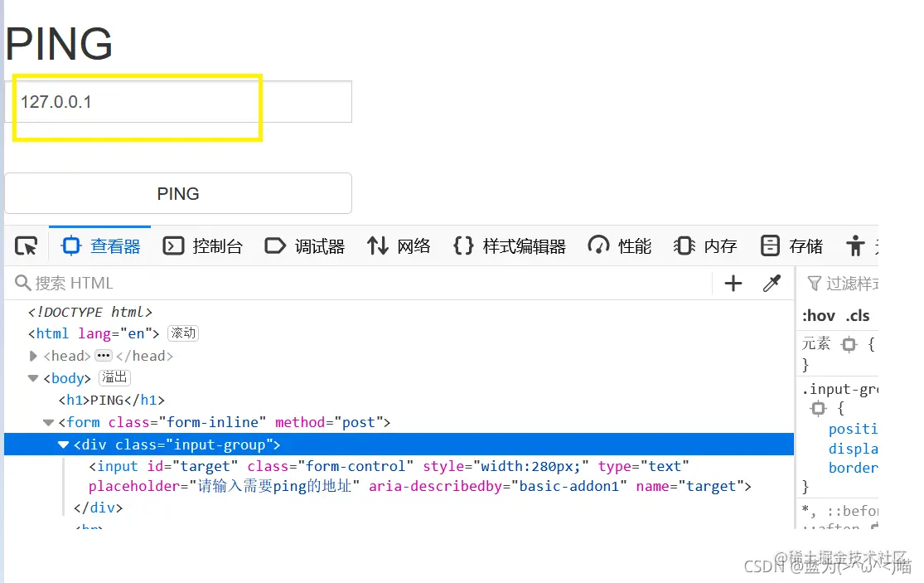
Task: Click the head ellipsis badge
Action: point(103,356)
